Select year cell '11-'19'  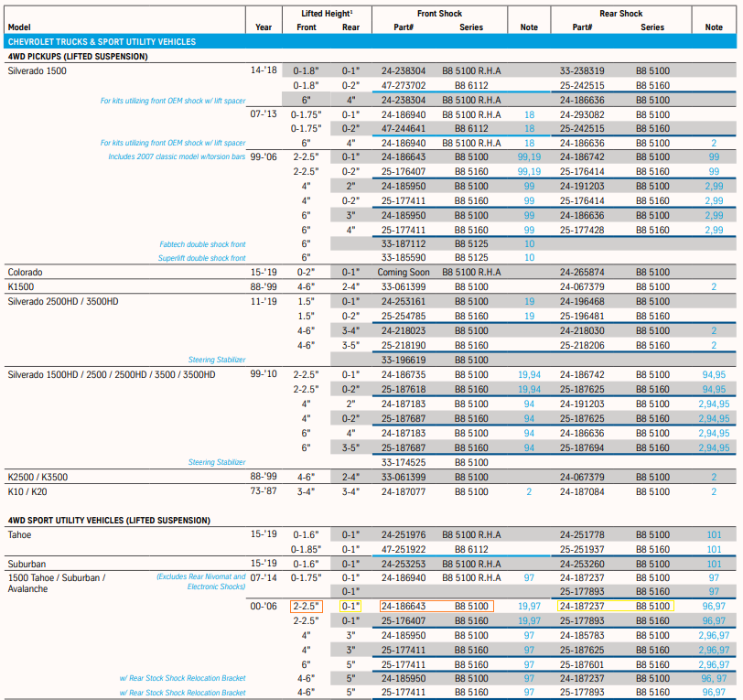264,301
